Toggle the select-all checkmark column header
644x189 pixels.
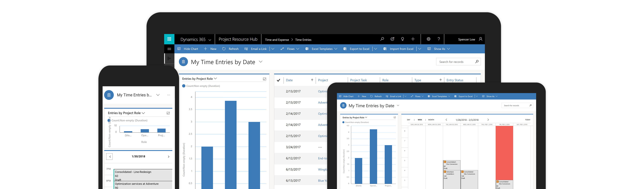pos(278,80)
